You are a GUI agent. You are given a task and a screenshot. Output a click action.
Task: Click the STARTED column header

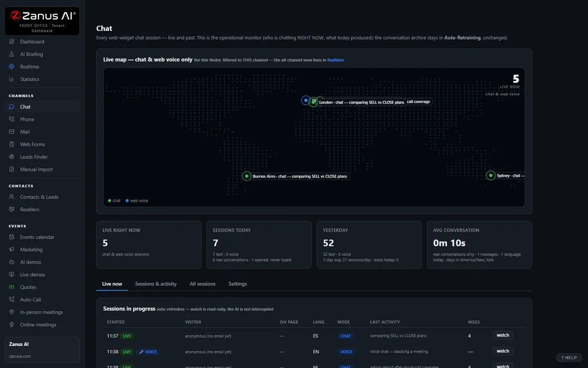tap(116, 322)
